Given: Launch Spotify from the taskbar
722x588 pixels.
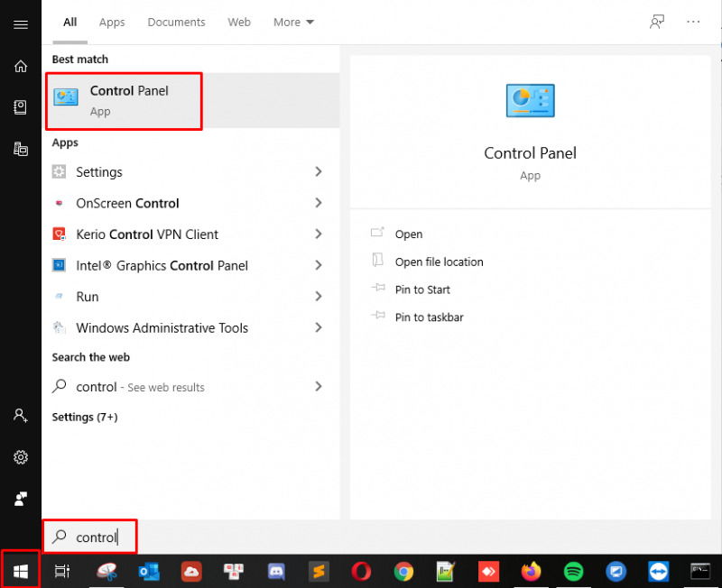Looking at the screenshot, I should pyautogui.click(x=573, y=572).
